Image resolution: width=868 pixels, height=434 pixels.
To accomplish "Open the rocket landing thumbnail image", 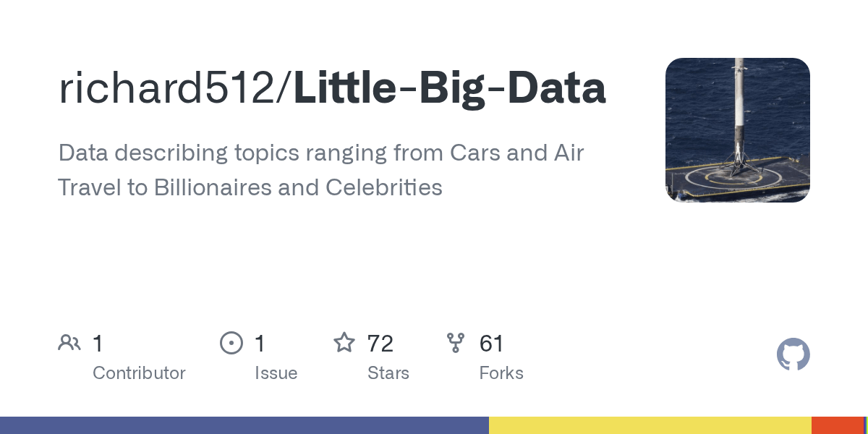I will [737, 130].
